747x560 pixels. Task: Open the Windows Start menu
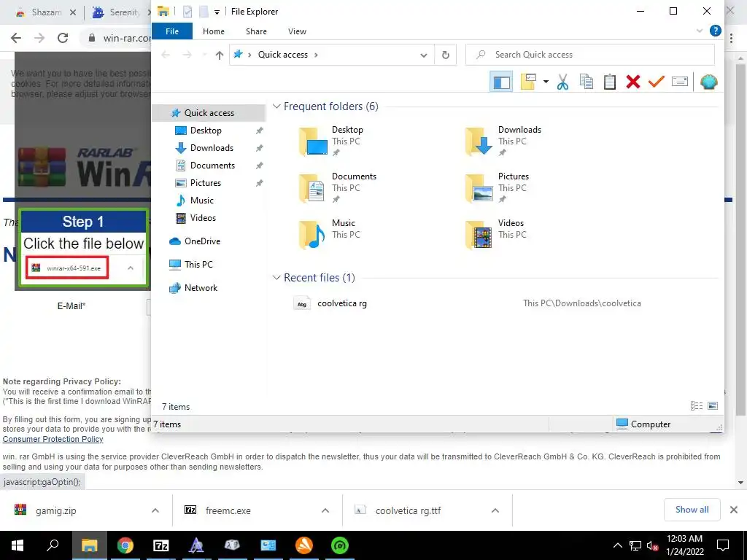click(18, 545)
